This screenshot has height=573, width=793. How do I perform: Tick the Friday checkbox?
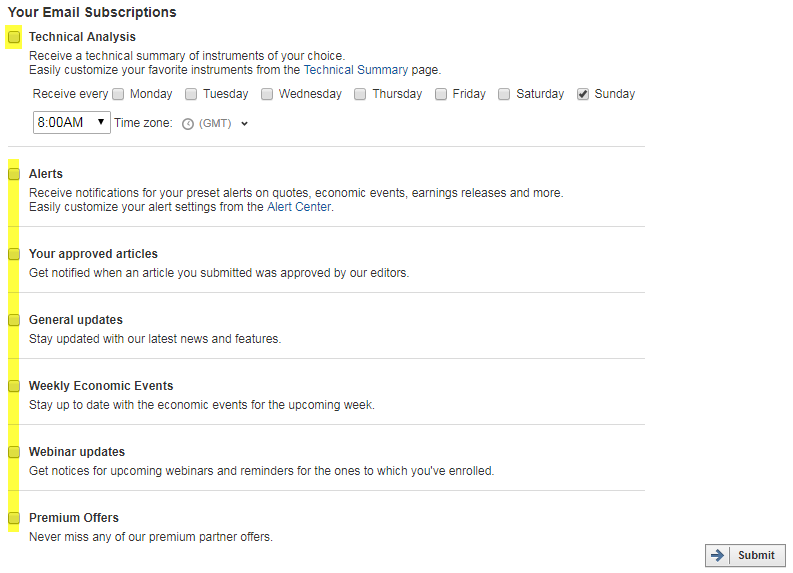441,95
